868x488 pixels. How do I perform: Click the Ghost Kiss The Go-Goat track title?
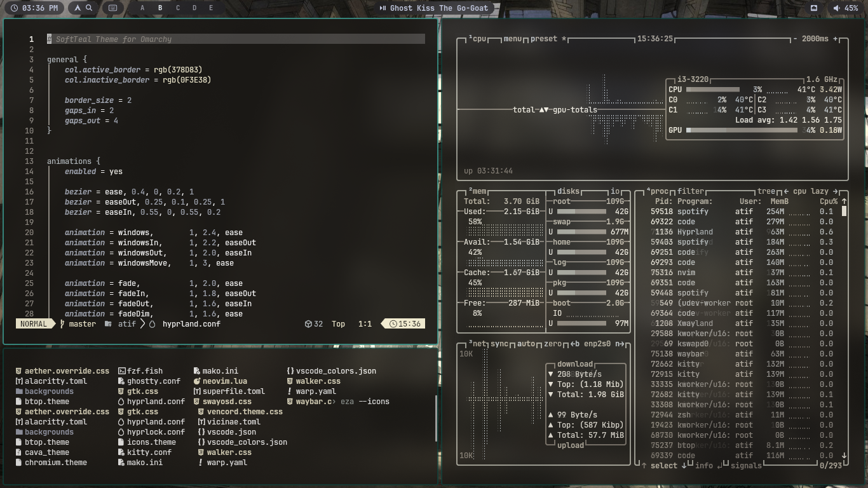(439, 8)
